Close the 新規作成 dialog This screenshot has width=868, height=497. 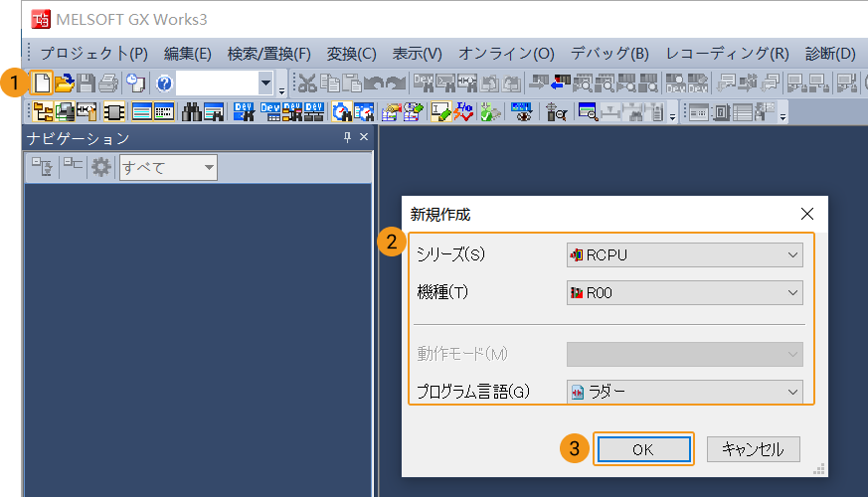click(807, 214)
